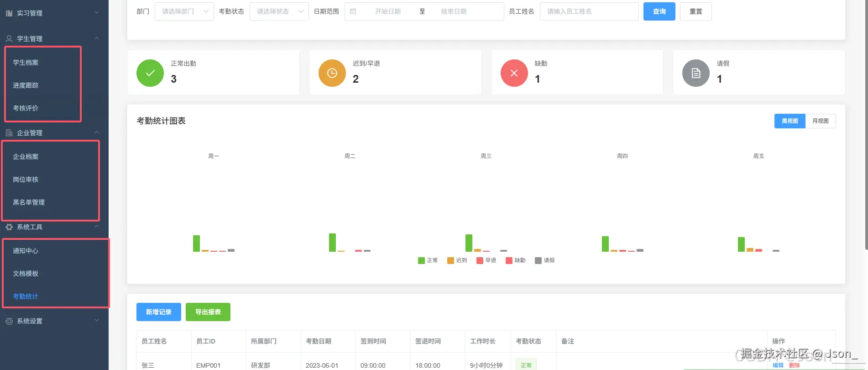
Task: Open 通知中心 menu item
Action: tap(26, 251)
